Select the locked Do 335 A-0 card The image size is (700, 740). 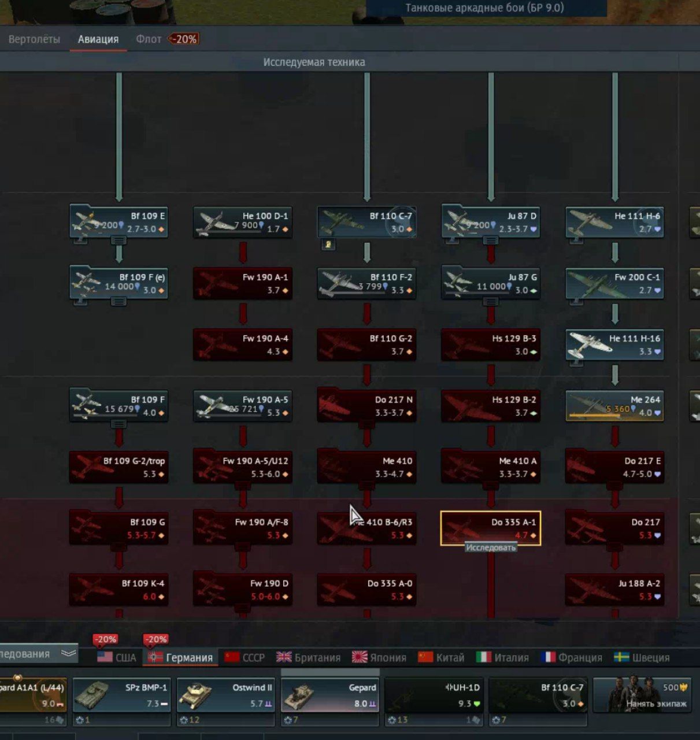click(366, 590)
